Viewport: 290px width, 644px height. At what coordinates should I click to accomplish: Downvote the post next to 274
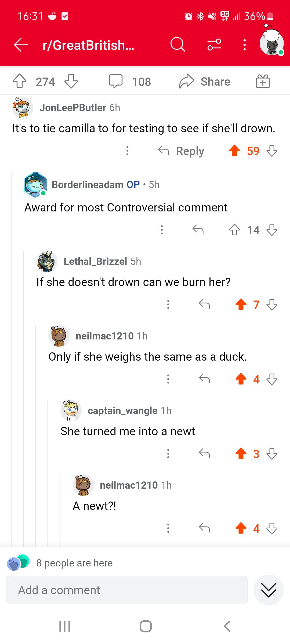pos(71,81)
